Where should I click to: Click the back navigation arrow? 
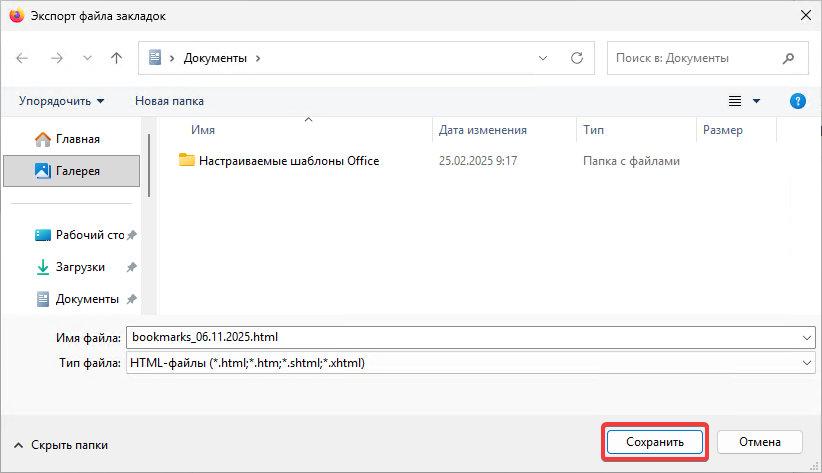23,58
